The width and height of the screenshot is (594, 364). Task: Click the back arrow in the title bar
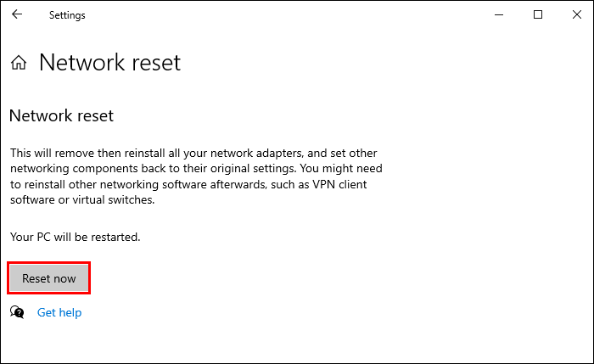point(17,14)
